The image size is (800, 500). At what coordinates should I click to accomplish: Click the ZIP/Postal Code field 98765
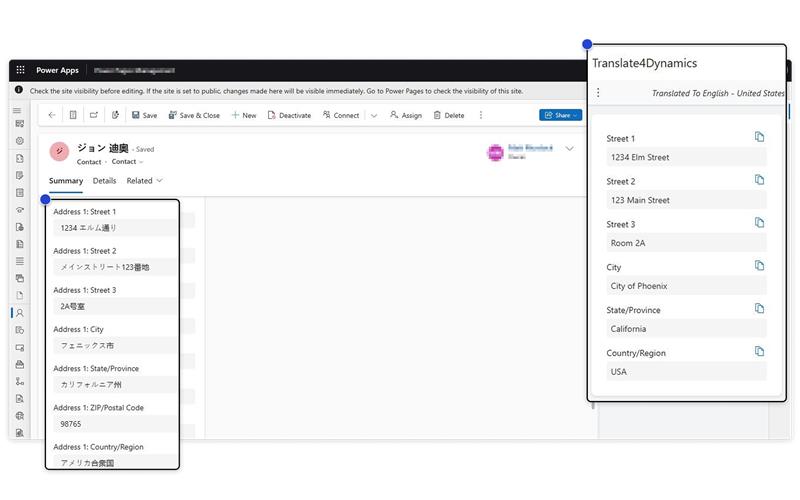point(115,424)
